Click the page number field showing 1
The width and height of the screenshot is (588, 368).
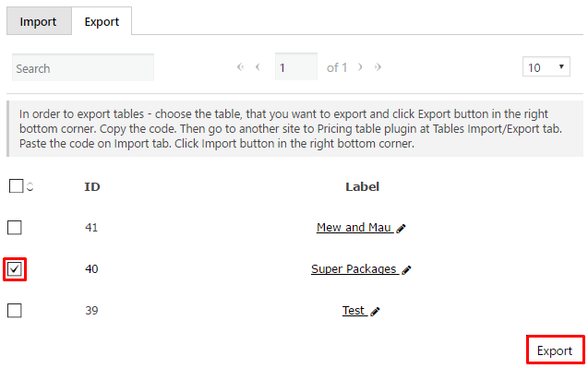(296, 66)
